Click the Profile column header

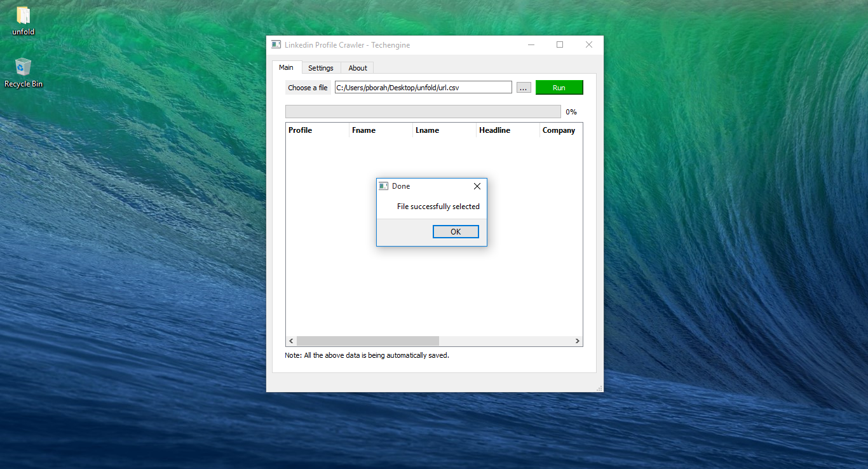[316, 130]
